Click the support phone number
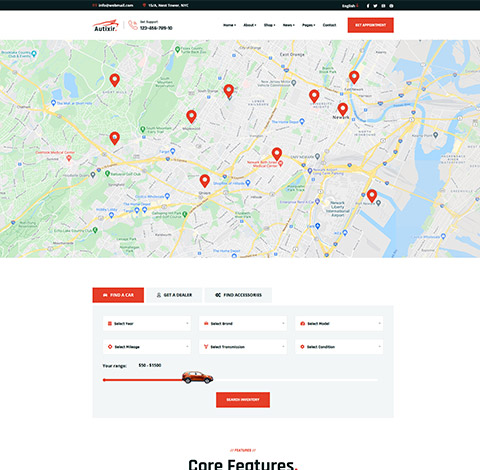This screenshot has width=480, height=470. tap(156, 28)
